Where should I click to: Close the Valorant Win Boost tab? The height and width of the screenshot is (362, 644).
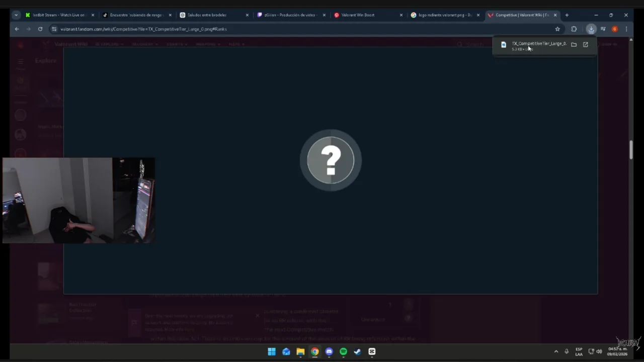pyautogui.click(x=401, y=15)
